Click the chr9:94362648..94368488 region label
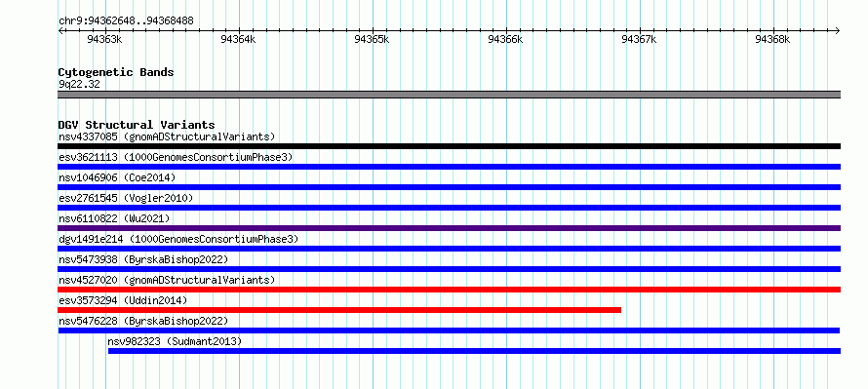Screen dimensions: 868x389 126,21
